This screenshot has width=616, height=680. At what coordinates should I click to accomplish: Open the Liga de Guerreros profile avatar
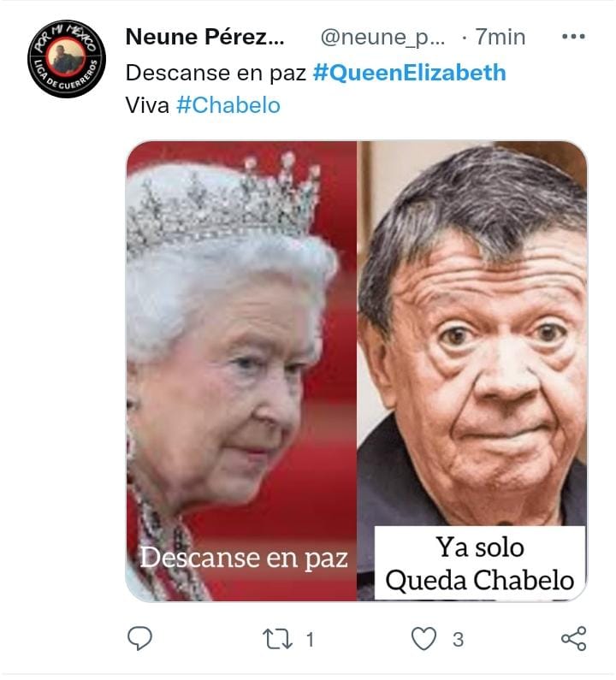[67, 58]
